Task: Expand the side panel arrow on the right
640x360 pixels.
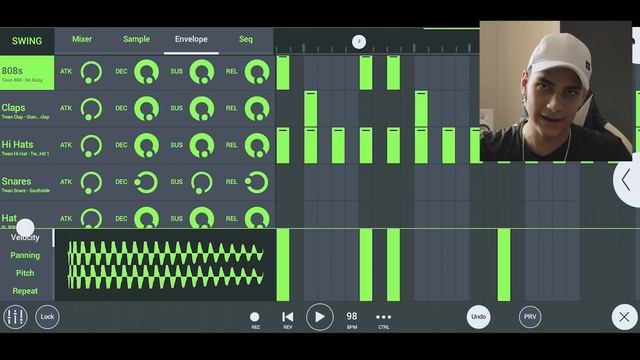Action: 627,180
